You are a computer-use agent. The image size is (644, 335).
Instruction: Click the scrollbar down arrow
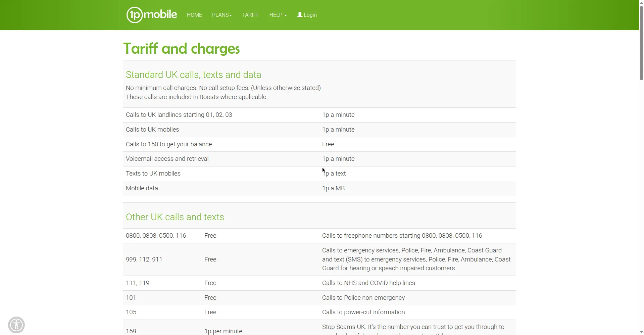[x=641, y=332]
